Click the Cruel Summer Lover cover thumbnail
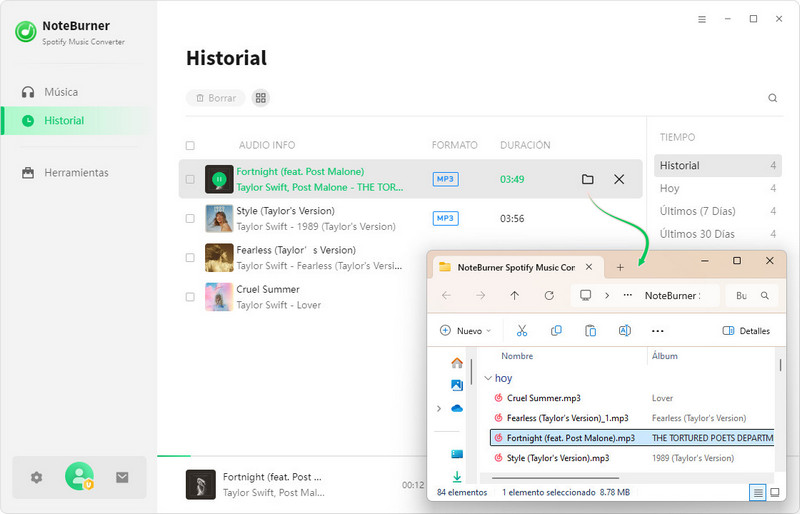This screenshot has height=514, width=800. (219, 297)
